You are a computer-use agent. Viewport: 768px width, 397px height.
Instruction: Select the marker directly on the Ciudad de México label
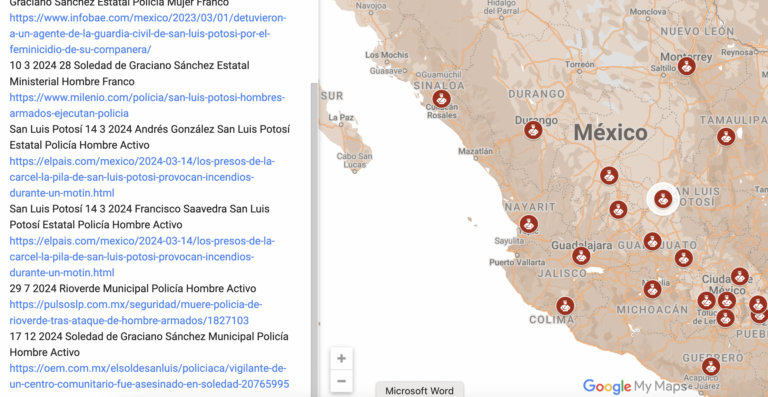click(x=726, y=300)
